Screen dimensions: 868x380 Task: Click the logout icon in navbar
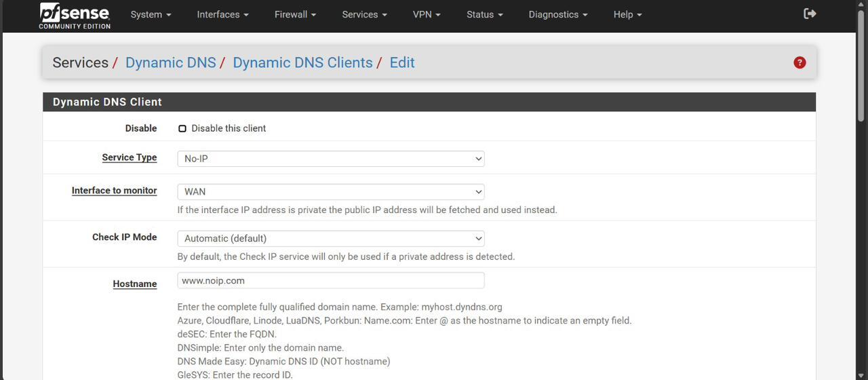[810, 14]
